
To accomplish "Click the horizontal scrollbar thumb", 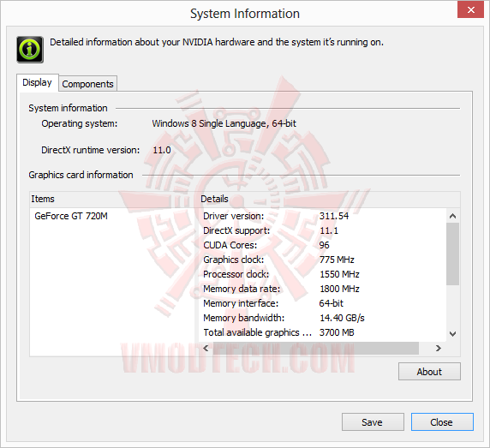I will [315, 348].
